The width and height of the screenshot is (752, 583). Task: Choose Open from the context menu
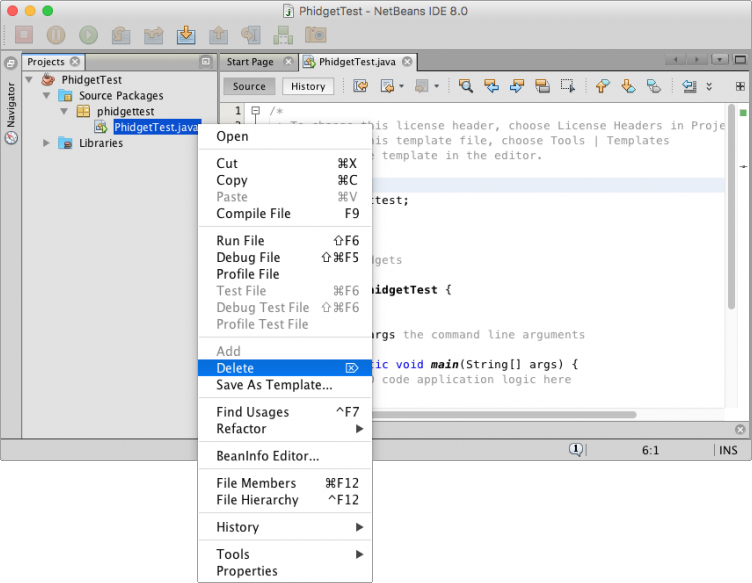point(285,136)
